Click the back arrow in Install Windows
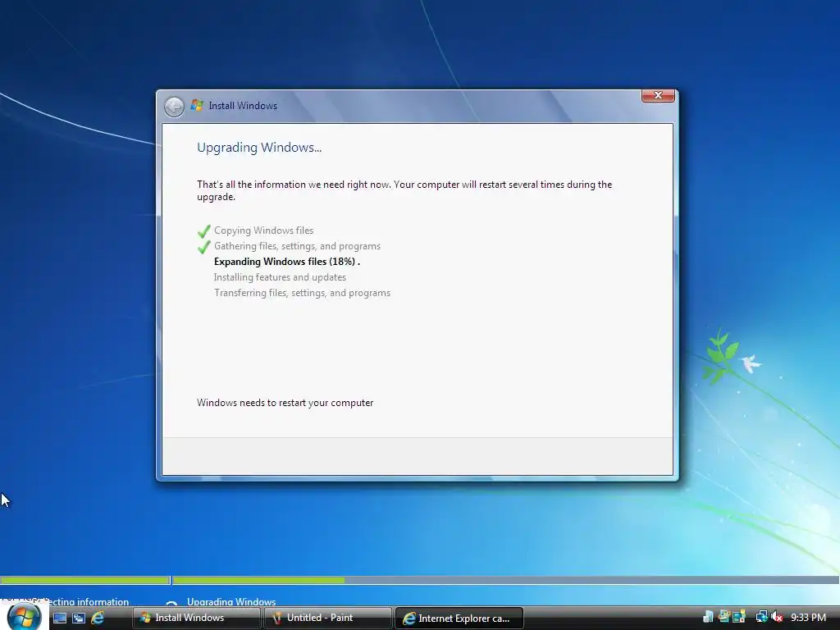 pos(174,106)
